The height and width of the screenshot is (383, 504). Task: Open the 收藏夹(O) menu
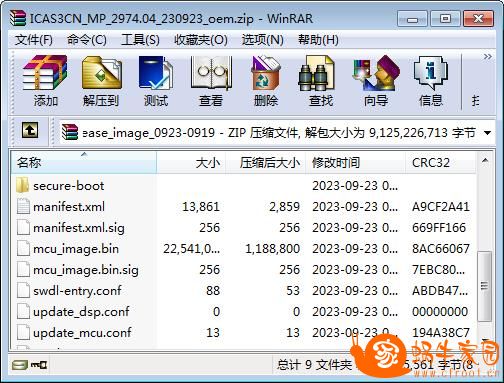tap(201, 40)
